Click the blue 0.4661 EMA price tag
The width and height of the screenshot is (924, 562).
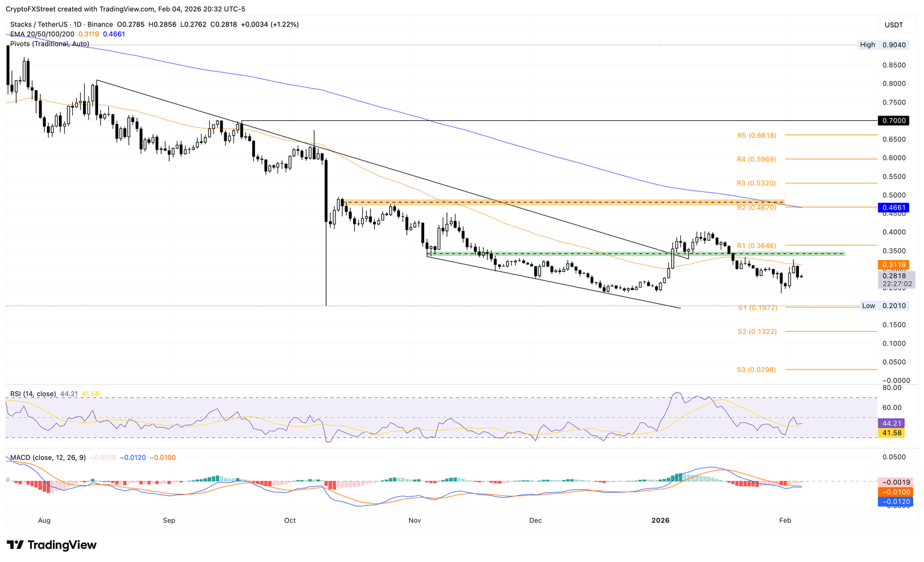click(894, 208)
